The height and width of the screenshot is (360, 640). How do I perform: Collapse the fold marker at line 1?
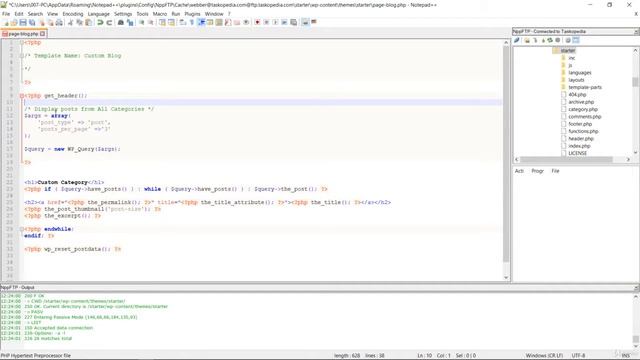(22, 42)
